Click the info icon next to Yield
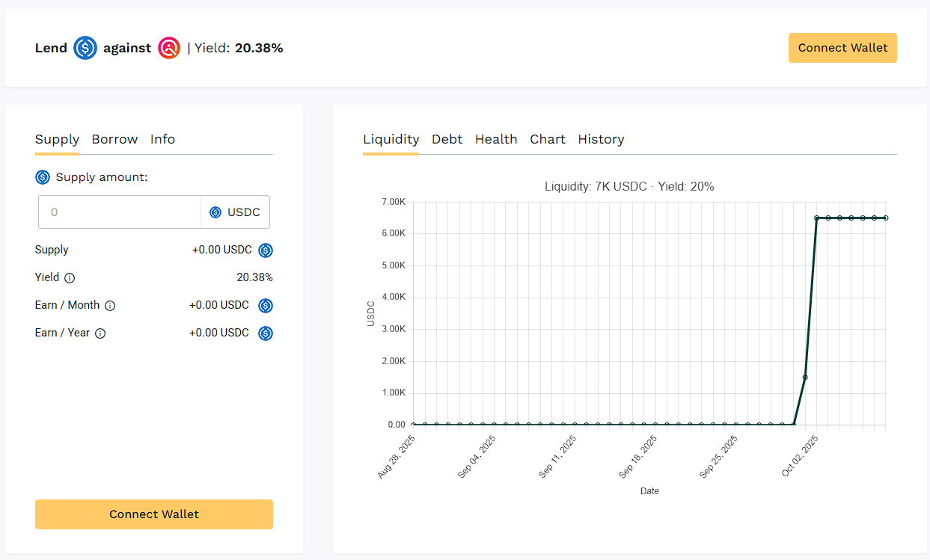Image resolution: width=930 pixels, height=560 pixels. pos(70,278)
